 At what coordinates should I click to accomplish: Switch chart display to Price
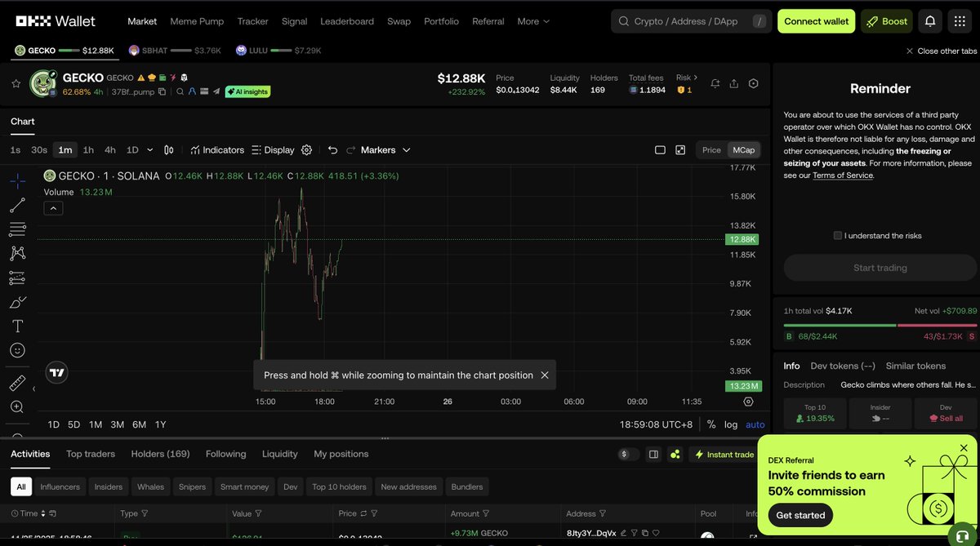[711, 150]
